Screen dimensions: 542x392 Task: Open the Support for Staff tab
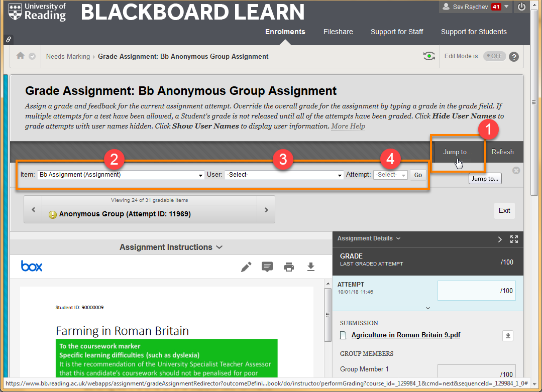pos(397,32)
